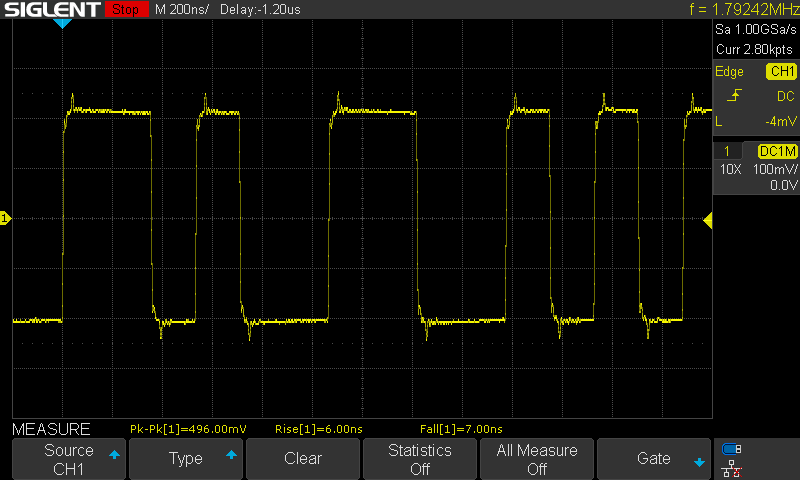Screen dimensions: 800x480
Task: Click the red Stop status indicator
Action: (x=125, y=10)
